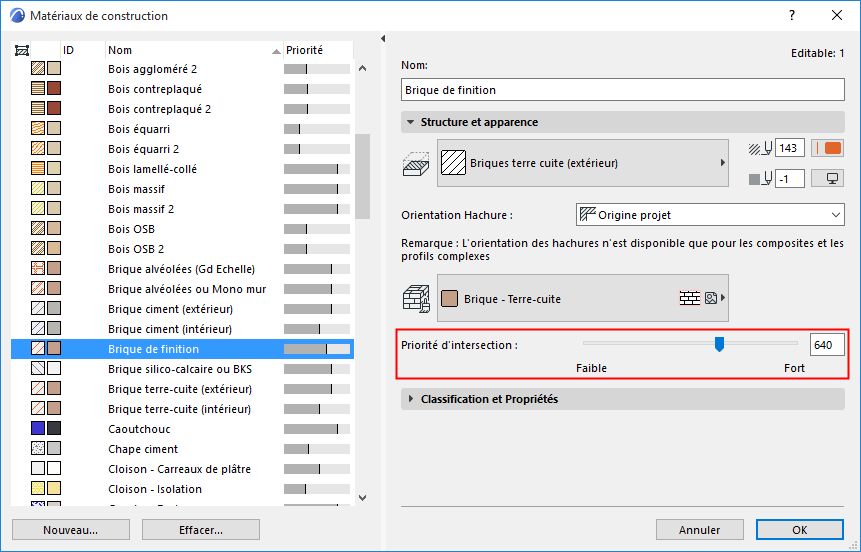This screenshot has width=861, height=552.
Task: Collapse the left list panel with arrow
Action: pos(384,39)
